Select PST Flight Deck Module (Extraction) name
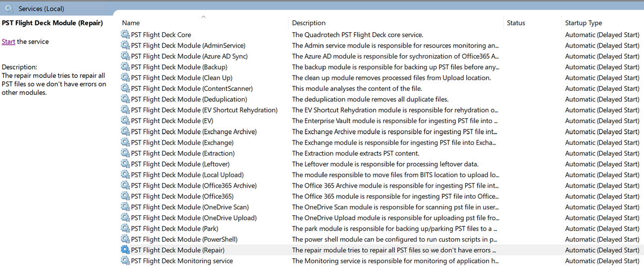 tap(183, 153)
